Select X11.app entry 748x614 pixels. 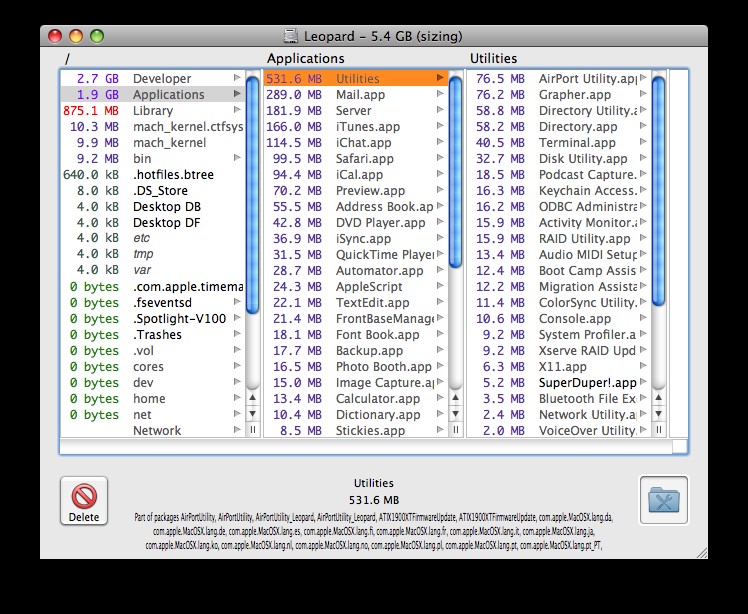point(559,366)
